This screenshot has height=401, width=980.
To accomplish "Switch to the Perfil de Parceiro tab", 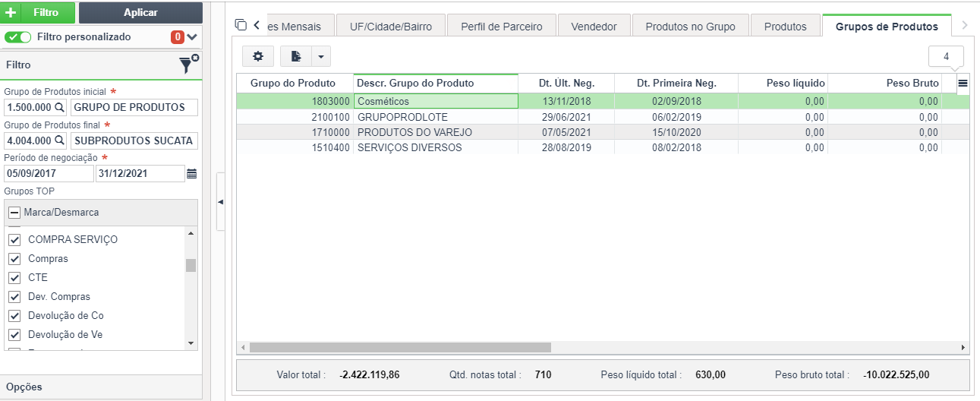I will pyautogui.click(x=502, y=27).
